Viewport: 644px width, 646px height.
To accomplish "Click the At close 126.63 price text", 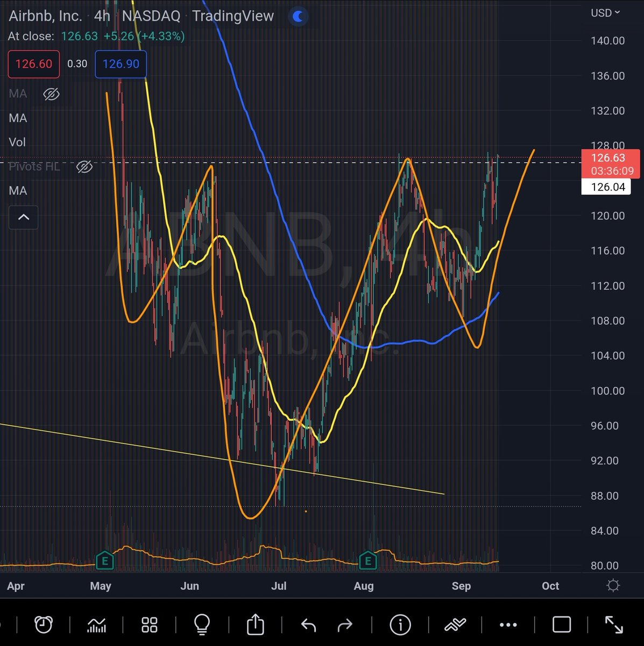I will coord(80,36).
